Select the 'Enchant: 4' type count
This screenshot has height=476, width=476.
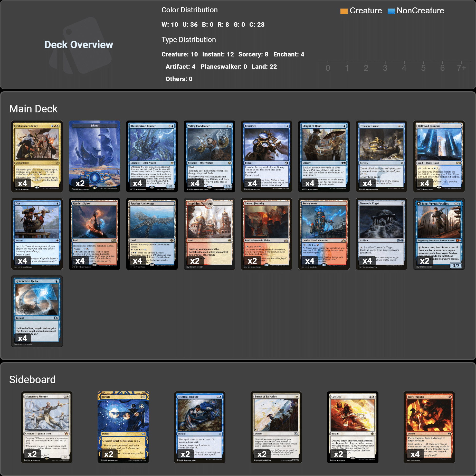point(289,54)
